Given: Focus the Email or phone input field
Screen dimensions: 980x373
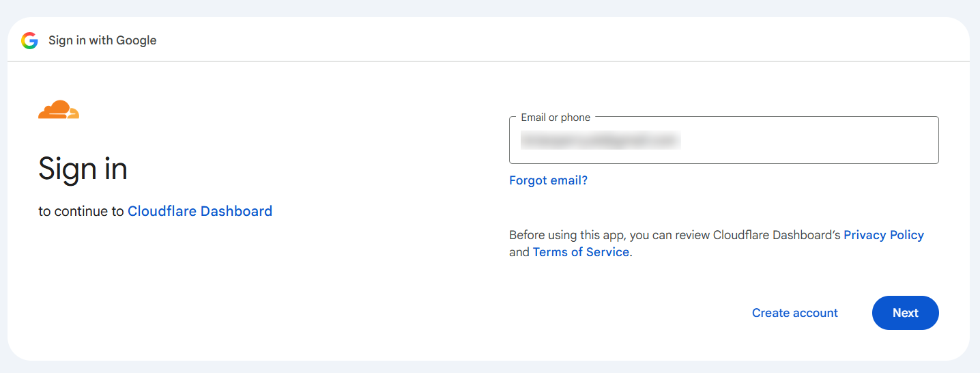Looking at the screenshot, I should pos(724,140).
